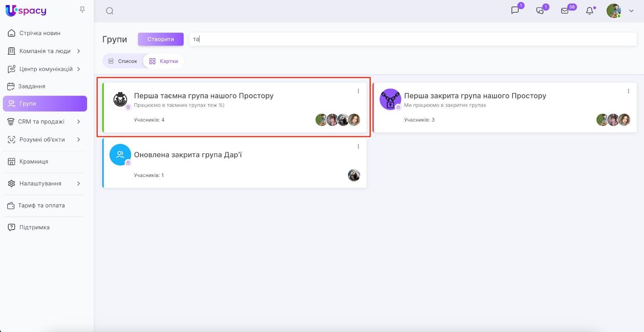Screen dimensions: 644x332
Task: Click the Налаштування gear icon
Action: (12, 183)
